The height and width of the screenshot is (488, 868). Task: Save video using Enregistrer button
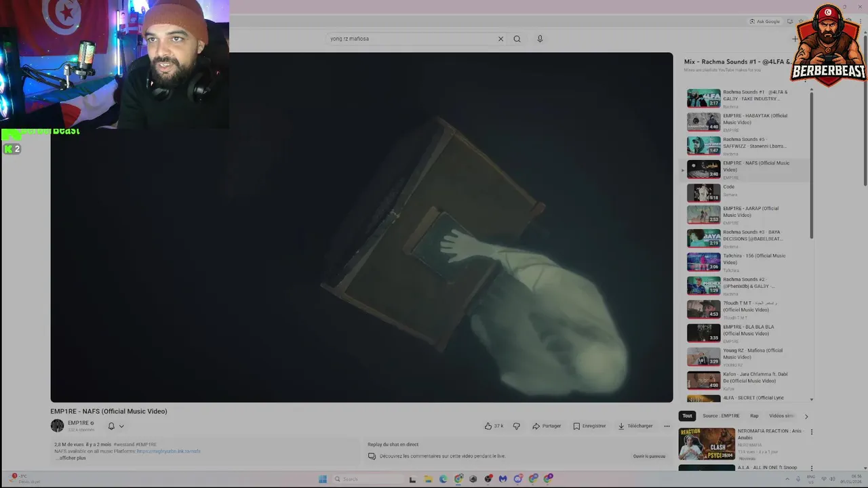point(589,426)
